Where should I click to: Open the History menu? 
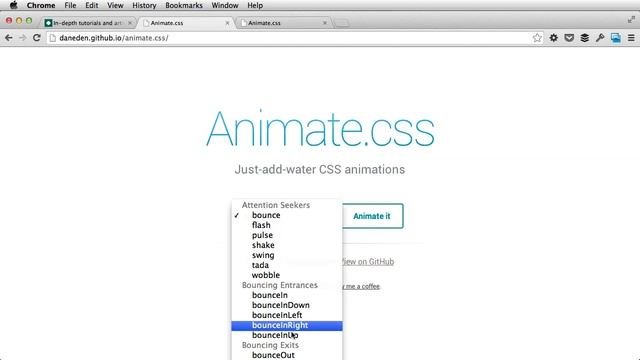[144, 5]
